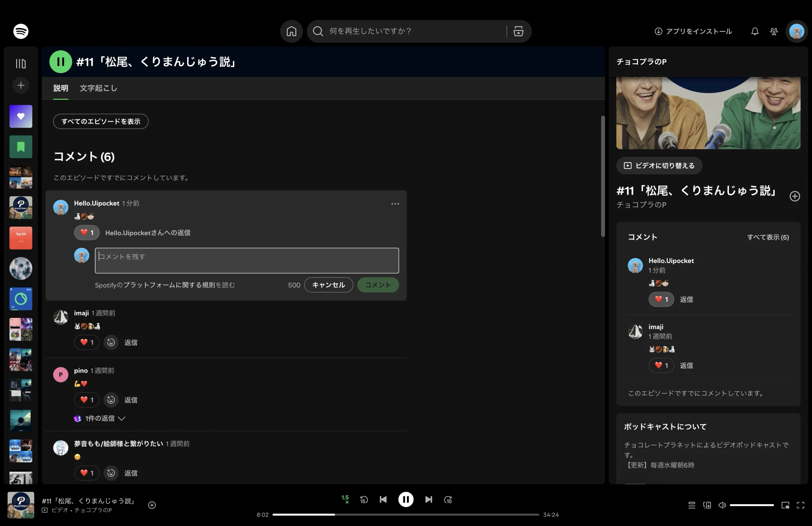This screenshot has width=812, height=526.
Task: Toggle heart reaction on Hello.Uipocket comment
Action: (x=87, y=233)
